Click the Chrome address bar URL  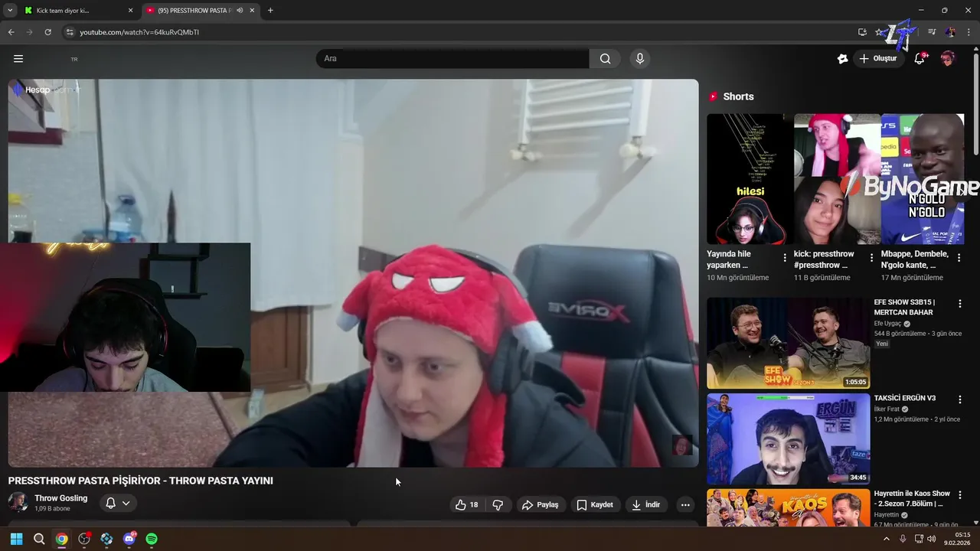[139, 32]
